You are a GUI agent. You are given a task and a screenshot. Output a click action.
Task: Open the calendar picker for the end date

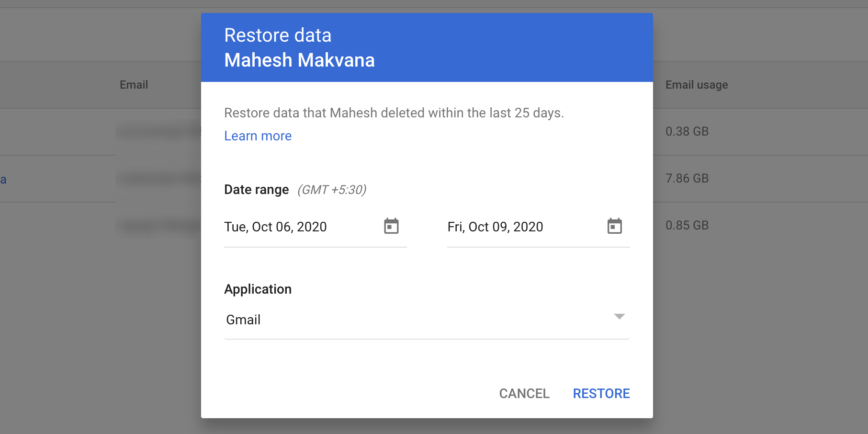click(615, 226)
